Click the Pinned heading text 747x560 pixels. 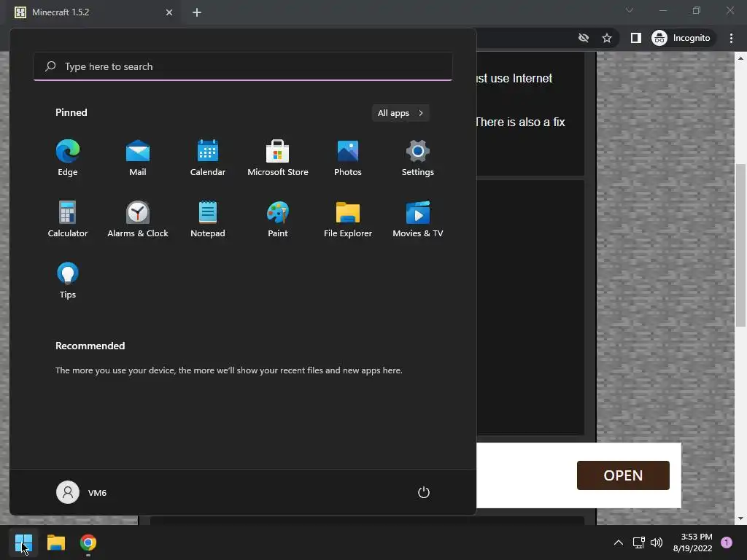(71, 113)
